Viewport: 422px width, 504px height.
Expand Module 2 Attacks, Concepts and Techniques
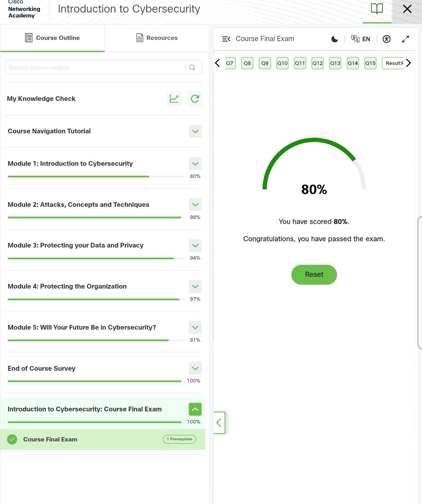click(195, 205)
